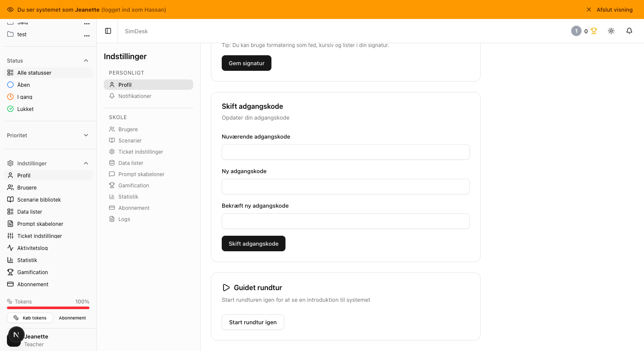This screenshot has height=351, width=644.
Task: Click the SimDesk breadcrumb text
Action: (136, 31)
